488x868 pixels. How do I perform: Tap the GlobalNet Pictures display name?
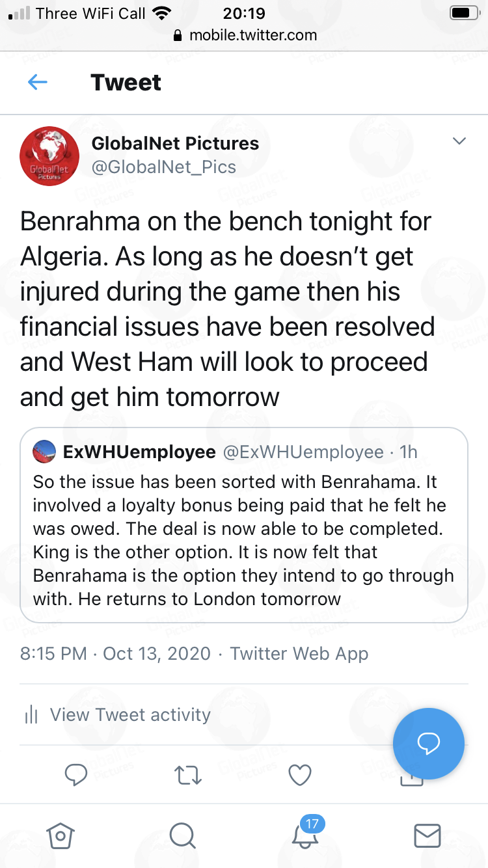click(x=175, y=143)
